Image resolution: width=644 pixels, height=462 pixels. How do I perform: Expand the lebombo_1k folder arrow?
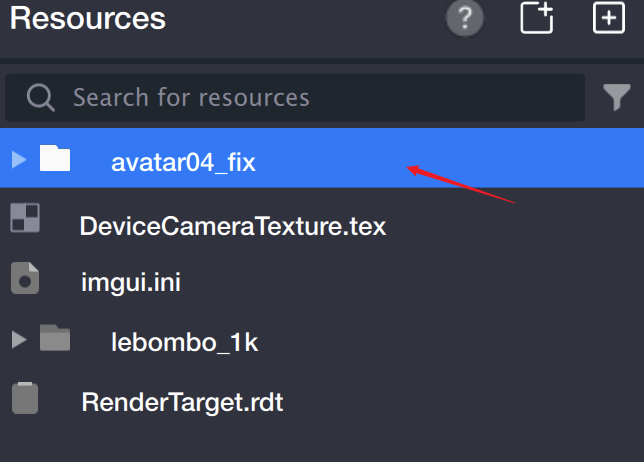click(17, 339)
